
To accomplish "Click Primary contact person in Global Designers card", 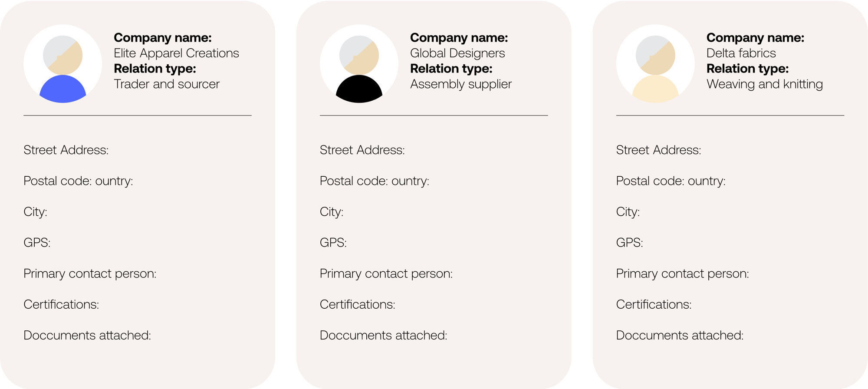I will click(386, 274).
